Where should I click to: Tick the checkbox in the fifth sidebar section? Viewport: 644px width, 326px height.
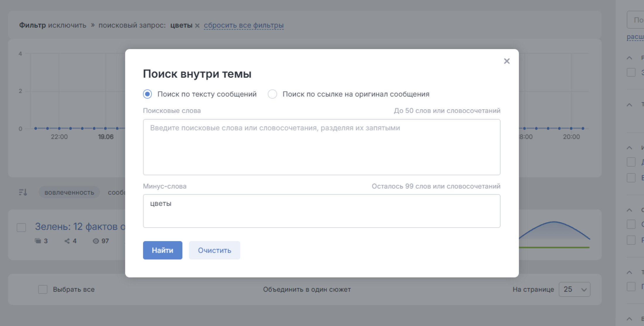pos(631,287)
